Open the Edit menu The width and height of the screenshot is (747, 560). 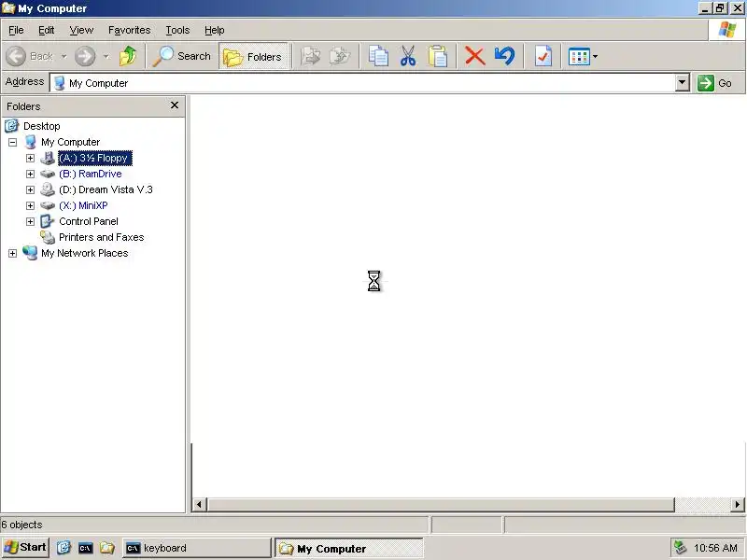click(46, 30)
